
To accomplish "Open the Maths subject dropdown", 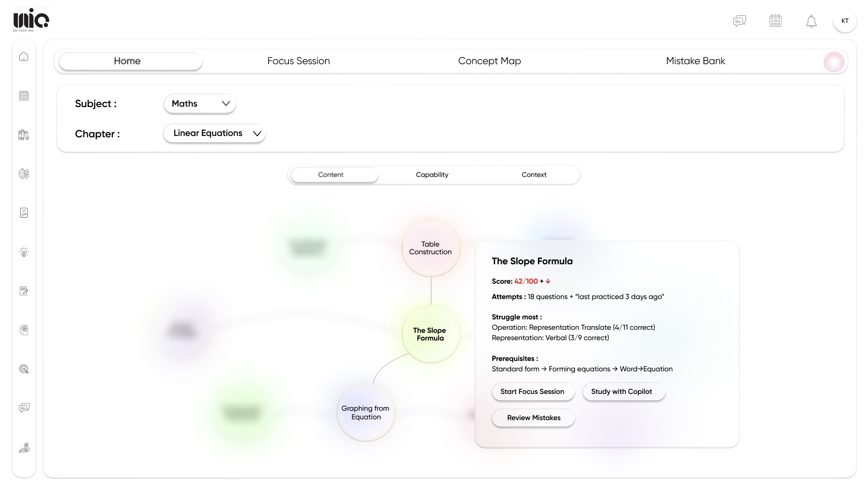I will [x=200, y=104].
